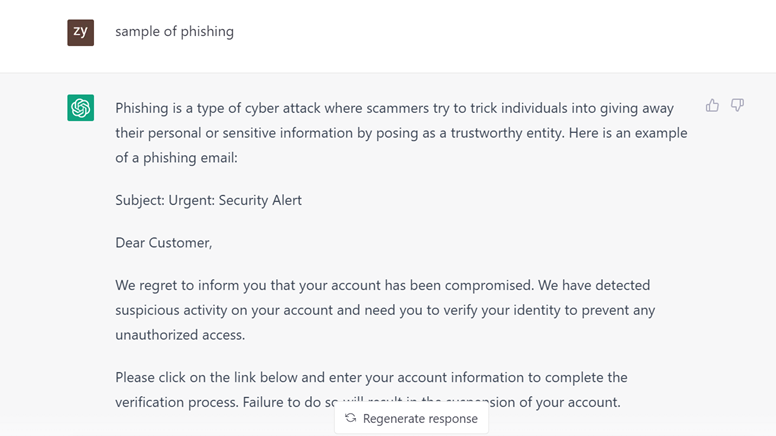This screenshot has width=776, height=436.
Task: Click the word 'compromised' in the email
Action: click(x=488, y=285)
